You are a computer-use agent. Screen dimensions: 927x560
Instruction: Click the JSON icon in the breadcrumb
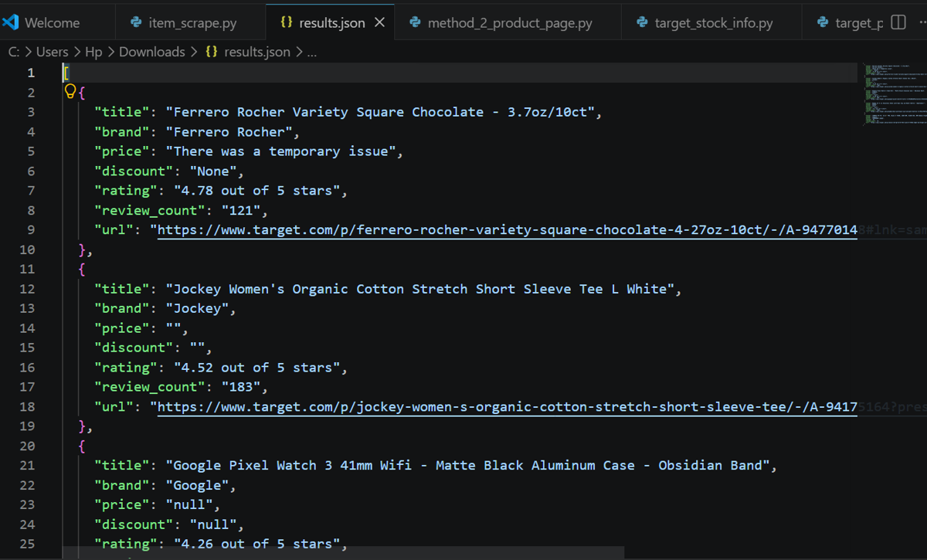coord(212,52)
